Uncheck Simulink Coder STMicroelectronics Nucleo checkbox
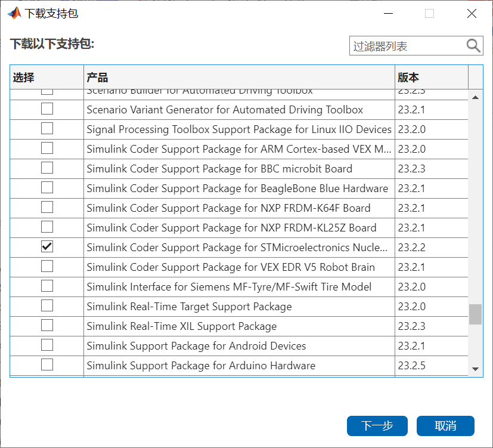This screenshot has width=493, height=448. tap(47, 246)
